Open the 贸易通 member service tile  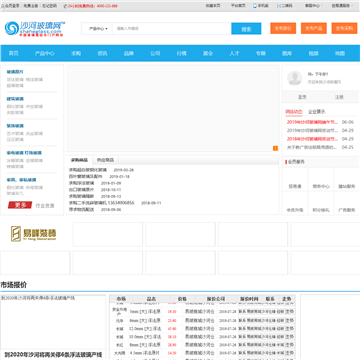click(295, 179)
